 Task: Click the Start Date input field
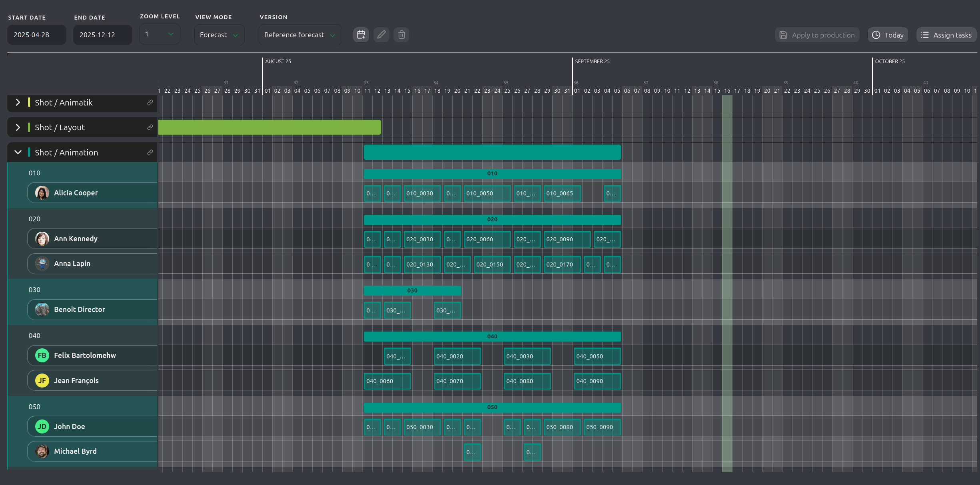pos(36,35)
